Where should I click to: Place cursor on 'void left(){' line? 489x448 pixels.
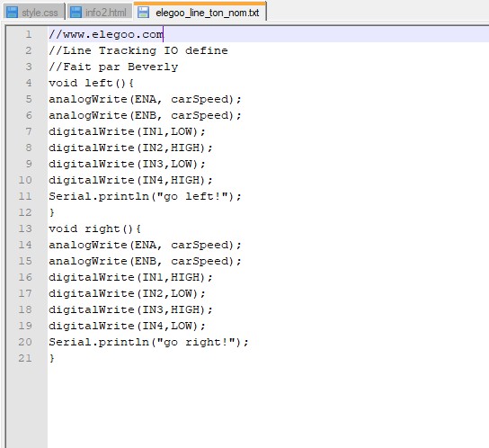(91, 83)
